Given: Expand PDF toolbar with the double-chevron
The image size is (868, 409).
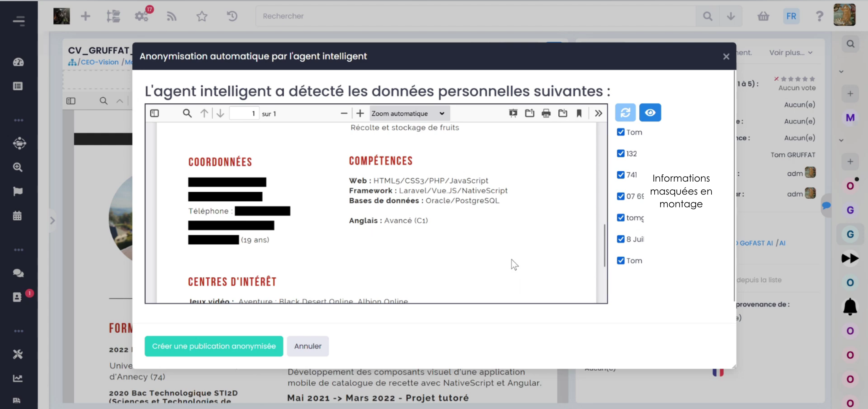Looking at the screenshot, I should (x=598, y=113).
